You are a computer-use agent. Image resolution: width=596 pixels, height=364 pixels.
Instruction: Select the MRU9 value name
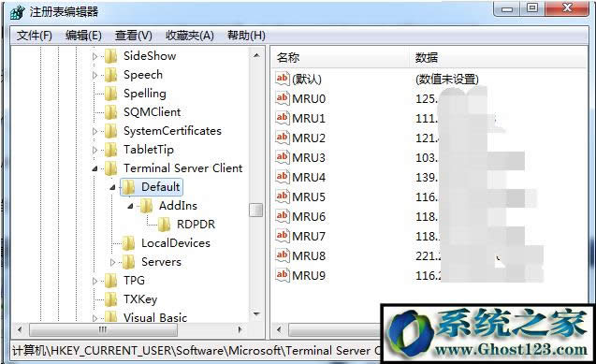[x=309, y=275]
